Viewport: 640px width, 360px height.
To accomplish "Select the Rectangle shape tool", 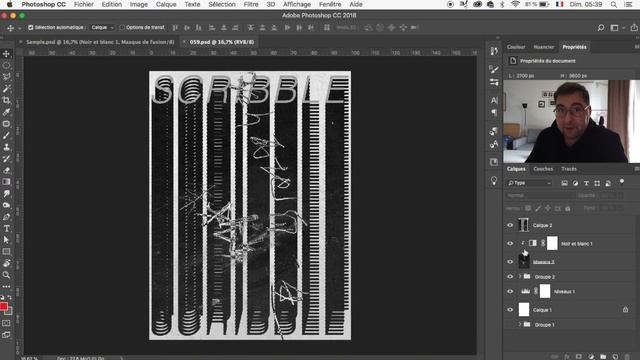I will (7, 252).
